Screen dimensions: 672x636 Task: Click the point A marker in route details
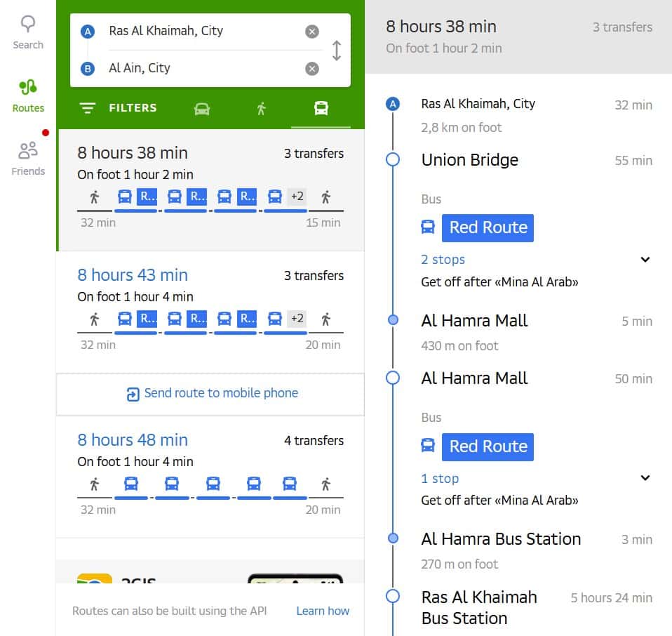point(393,104)
